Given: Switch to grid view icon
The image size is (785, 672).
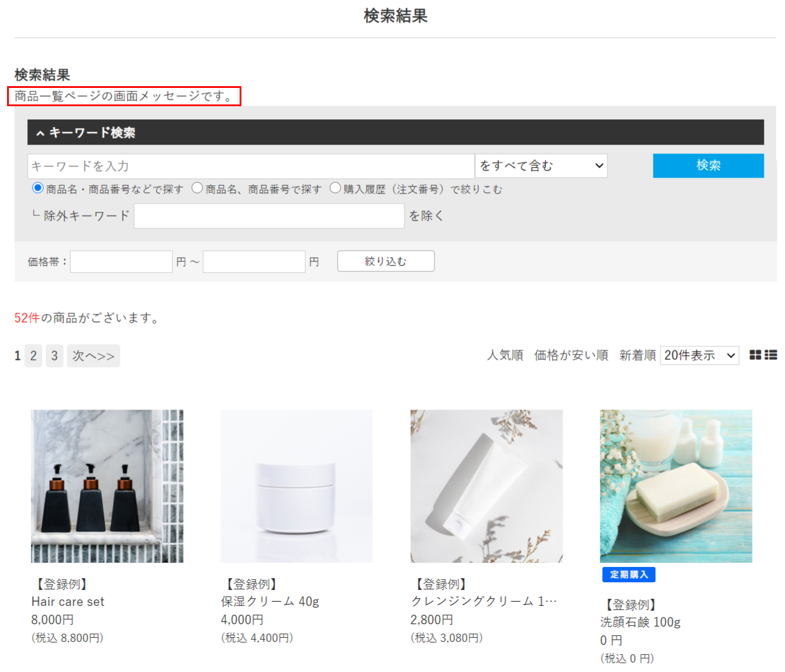Looking at the screenshot, I should click(755, 355).
